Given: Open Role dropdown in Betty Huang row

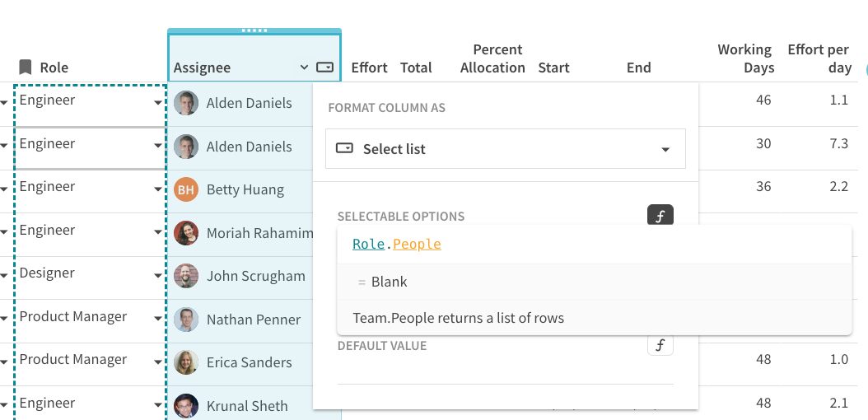Looking at the screenshot, I should 158,189.
